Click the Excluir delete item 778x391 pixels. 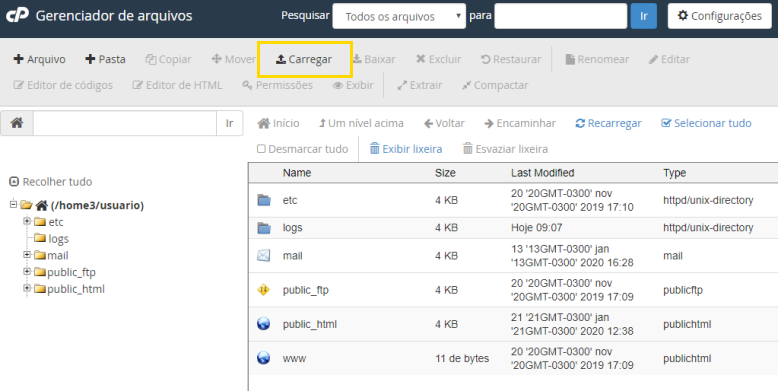[439, 59]
